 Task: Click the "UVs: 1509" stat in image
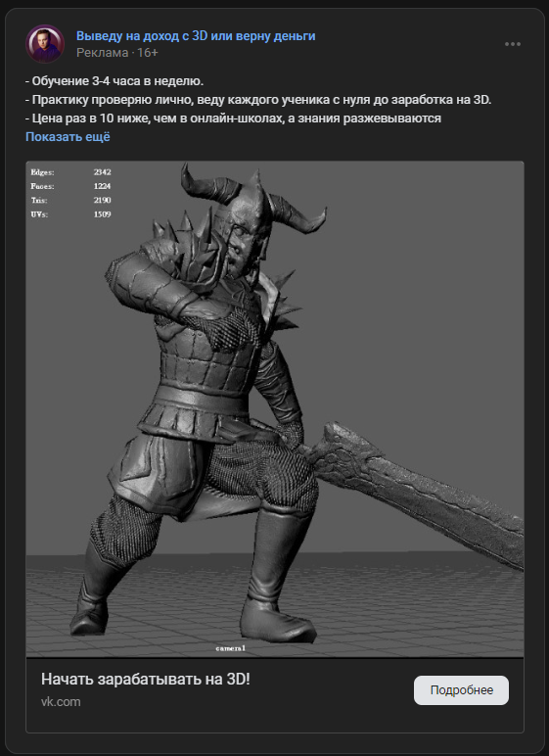(70, 214)
